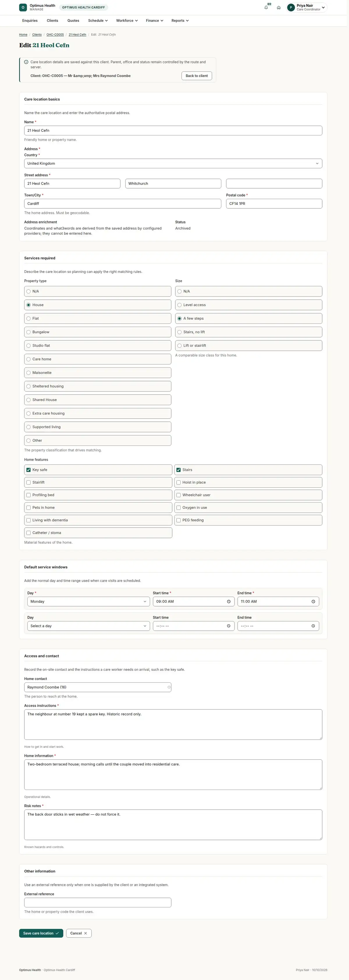Follow the OHC-C0005 breadcrumb link

[55, 35]
